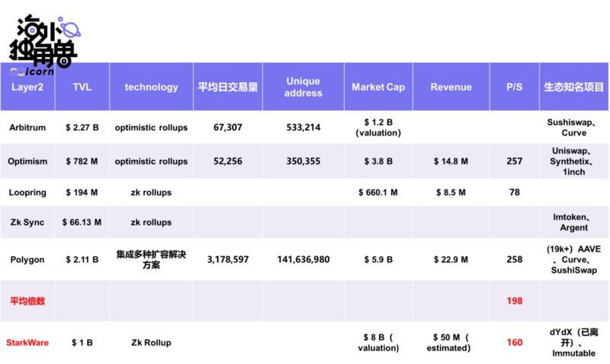The height and width of the screenshot is (364, 610).
Task: Select the 533,214 address cell
Action: point(303,127)
